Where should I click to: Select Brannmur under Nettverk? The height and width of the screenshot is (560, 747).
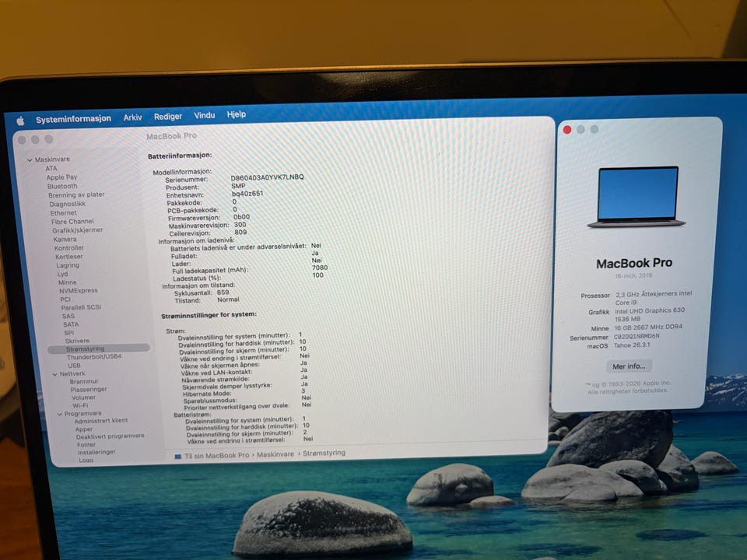[84, 381]
